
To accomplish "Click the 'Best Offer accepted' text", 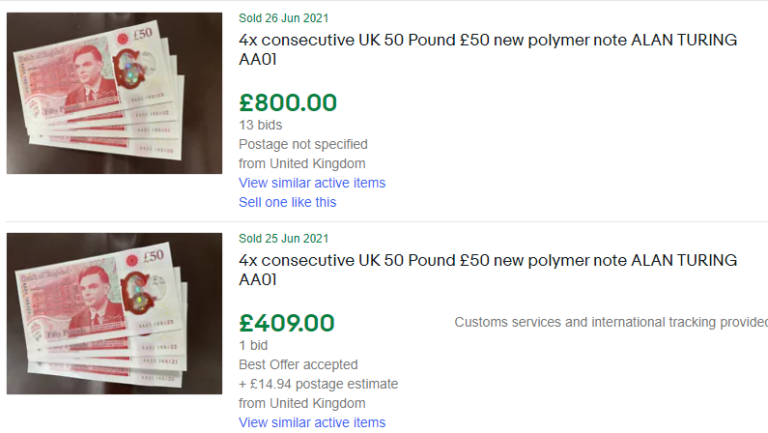I will 298,364.
